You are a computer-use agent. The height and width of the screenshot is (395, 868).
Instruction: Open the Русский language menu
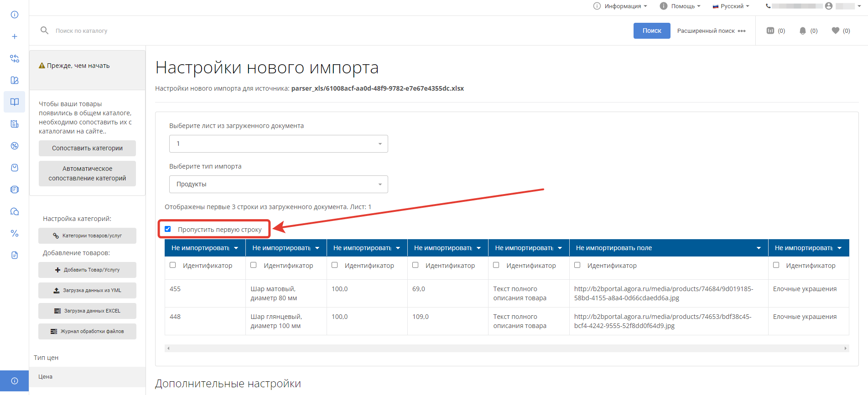pos(731,6)
